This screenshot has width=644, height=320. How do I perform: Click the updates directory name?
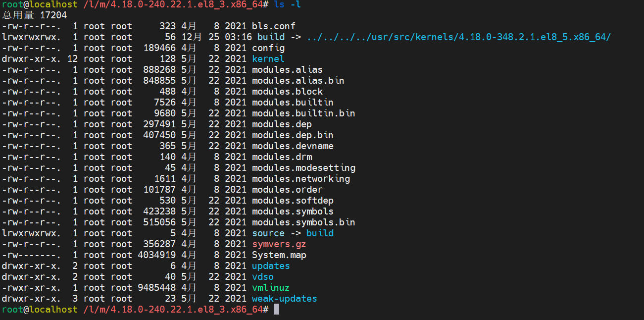(271, 266)
